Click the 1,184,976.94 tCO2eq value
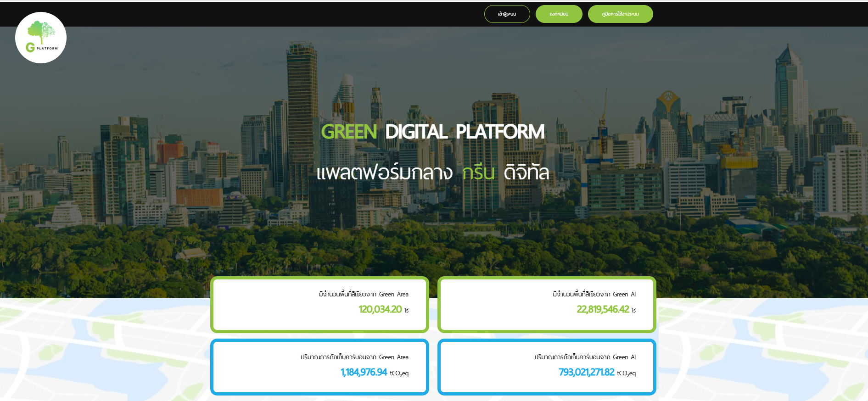This screenshot has height=401, width=868. point(364,373)
